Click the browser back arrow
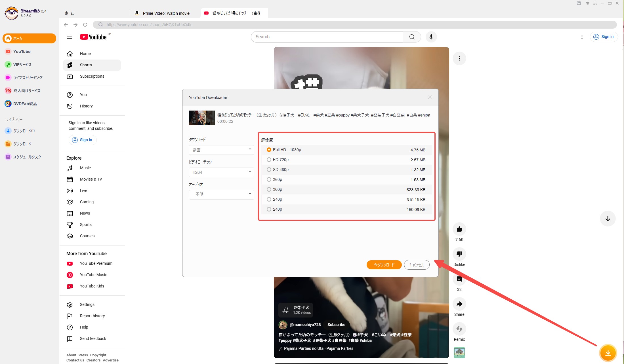The width and height of the screenshot is (624, 364). pos(66,25)
